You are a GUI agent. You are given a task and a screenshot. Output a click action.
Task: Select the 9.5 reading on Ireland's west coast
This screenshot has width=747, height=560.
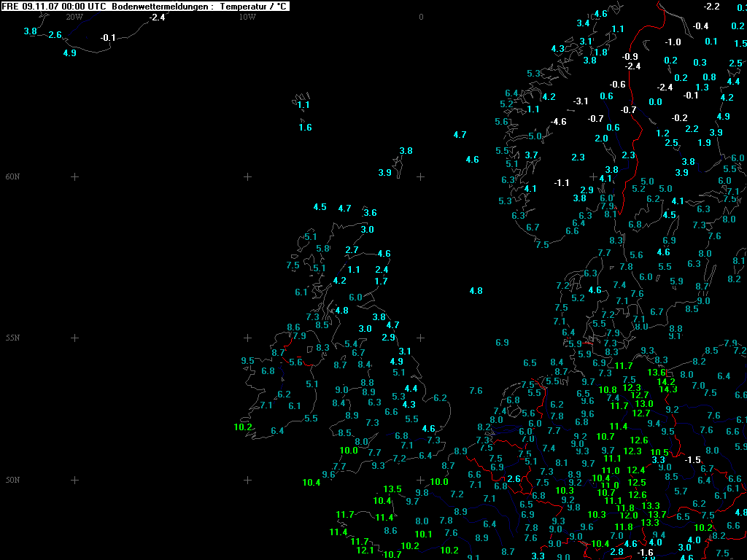tap(247, 361)
